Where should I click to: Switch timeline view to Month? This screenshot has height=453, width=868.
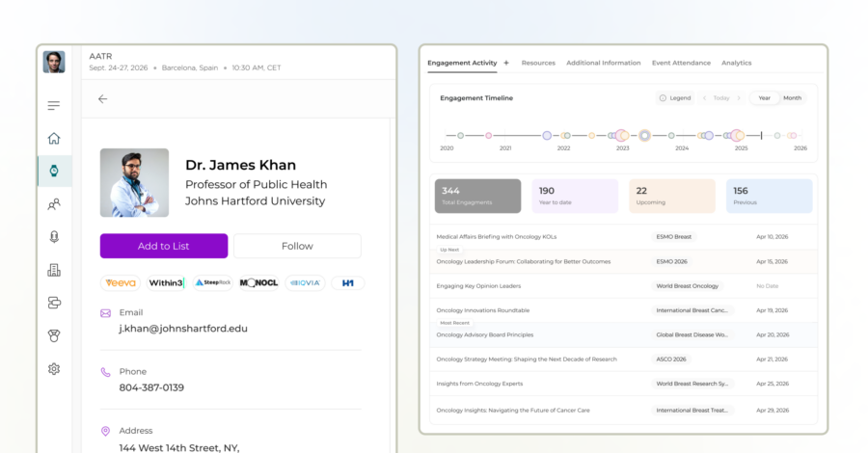[792, 98]
